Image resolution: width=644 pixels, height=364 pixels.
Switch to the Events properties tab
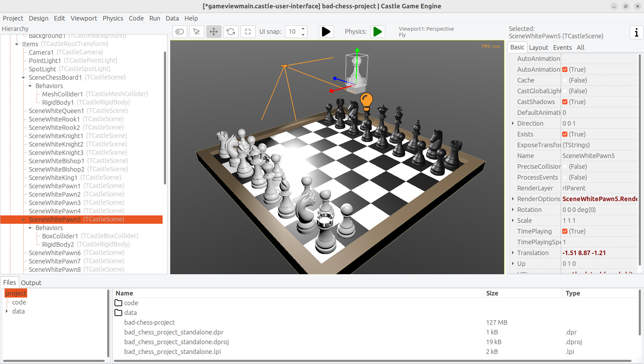[562, 48]
